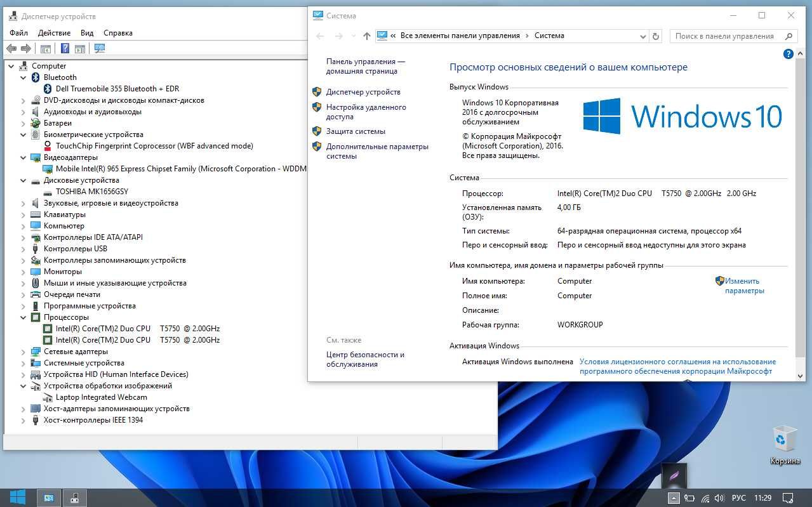Open Настройка удаленного доступа link

pyautogui.click(x=366, y=112)
